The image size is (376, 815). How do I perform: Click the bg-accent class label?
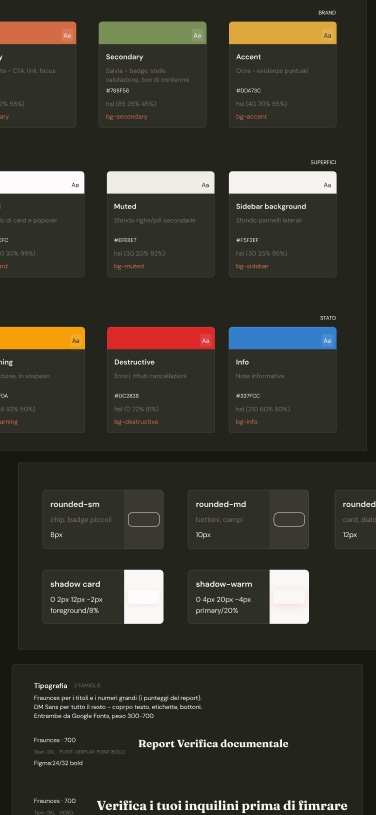(251, 116)
